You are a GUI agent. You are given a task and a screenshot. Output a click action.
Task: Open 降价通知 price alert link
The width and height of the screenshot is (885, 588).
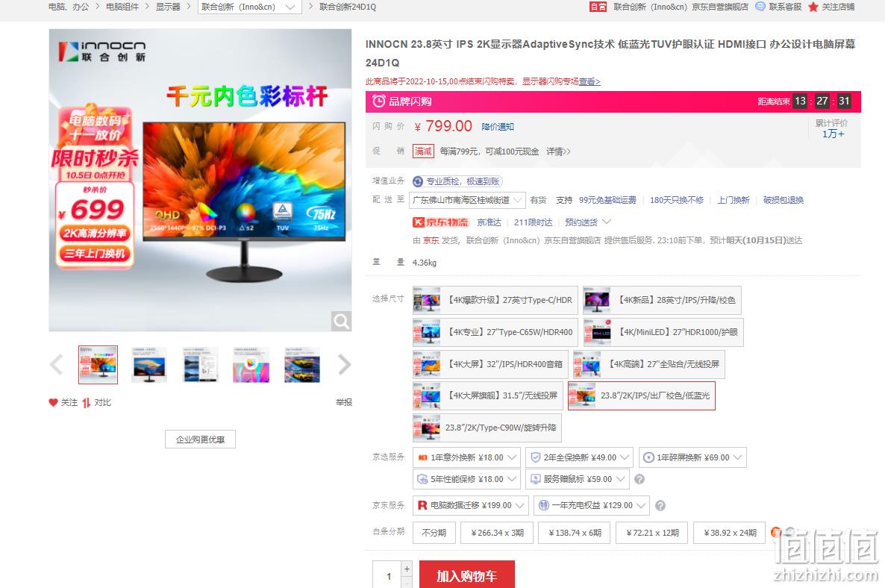tap(498, 127)
